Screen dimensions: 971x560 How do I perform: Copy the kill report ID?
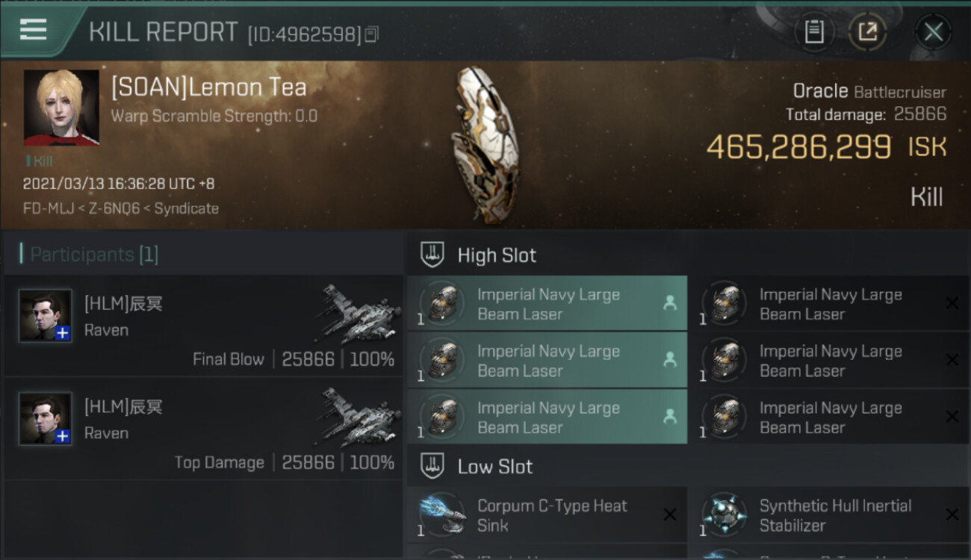point(372,34)
